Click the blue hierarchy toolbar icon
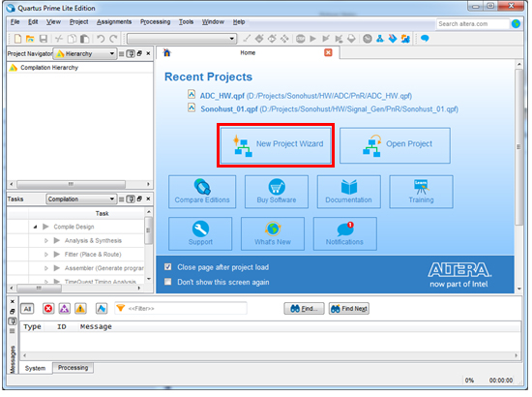This screenshot has width=532, height=397. [x=380, y=39]
